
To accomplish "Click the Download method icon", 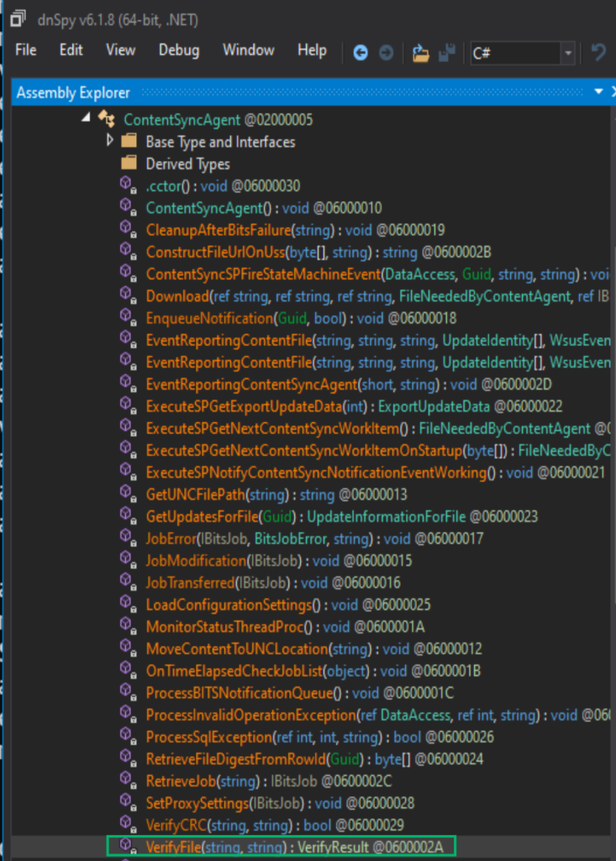I will [x=129, y=295].
